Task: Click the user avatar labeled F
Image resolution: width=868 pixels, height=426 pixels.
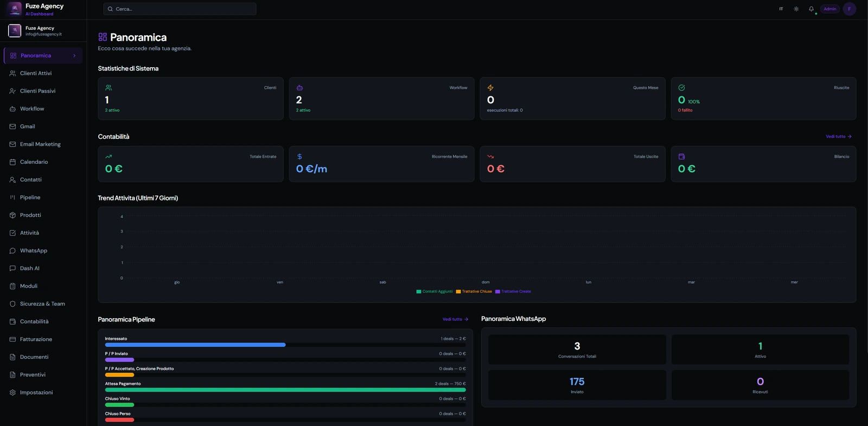Action: (x=850, y=9)
